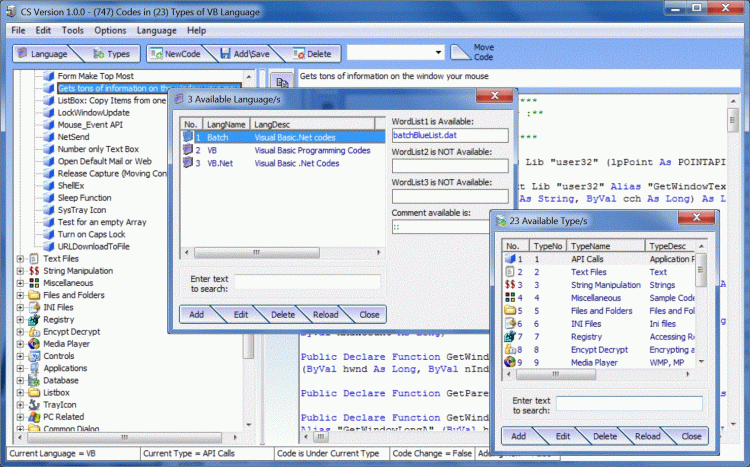Click the NewCode toolbar button
This screenshot has width=750, height=467.
click(x=176, y=54)
